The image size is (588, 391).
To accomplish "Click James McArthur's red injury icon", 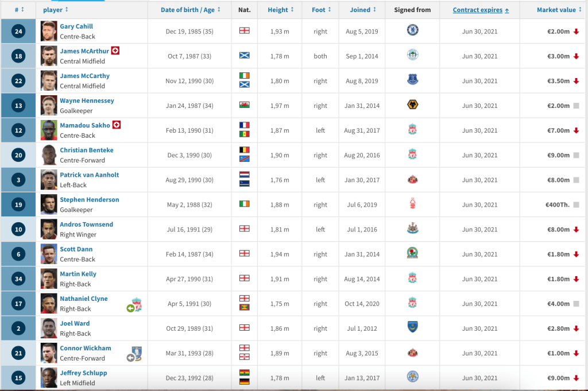I will [115, 51].
